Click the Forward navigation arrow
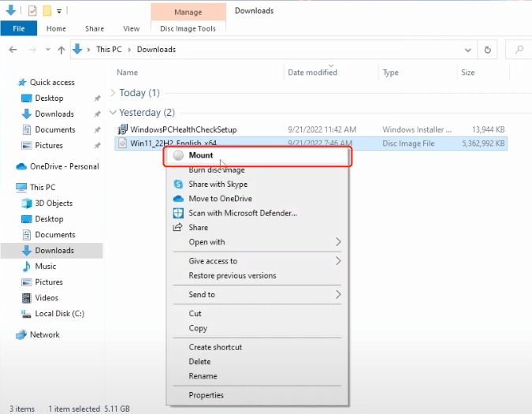Image resolution: width=532 pixels, height=414 pixels. (32, 50)
